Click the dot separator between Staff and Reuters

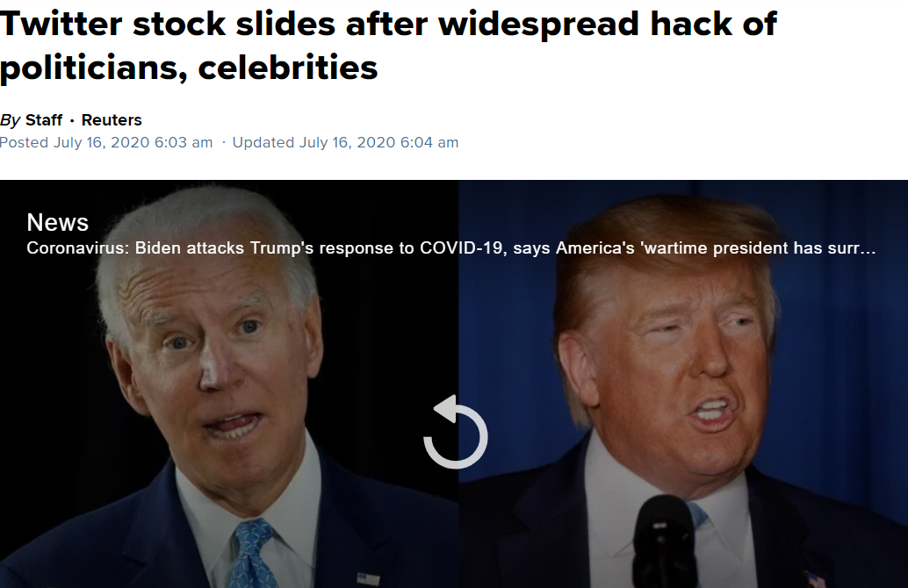click(x=72, y=120)
